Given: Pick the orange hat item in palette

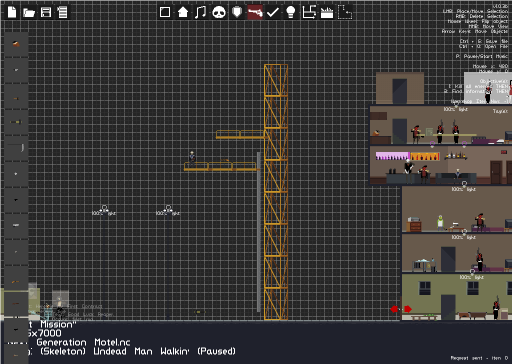Looking at the screenshot, I should tap(16, 44).
